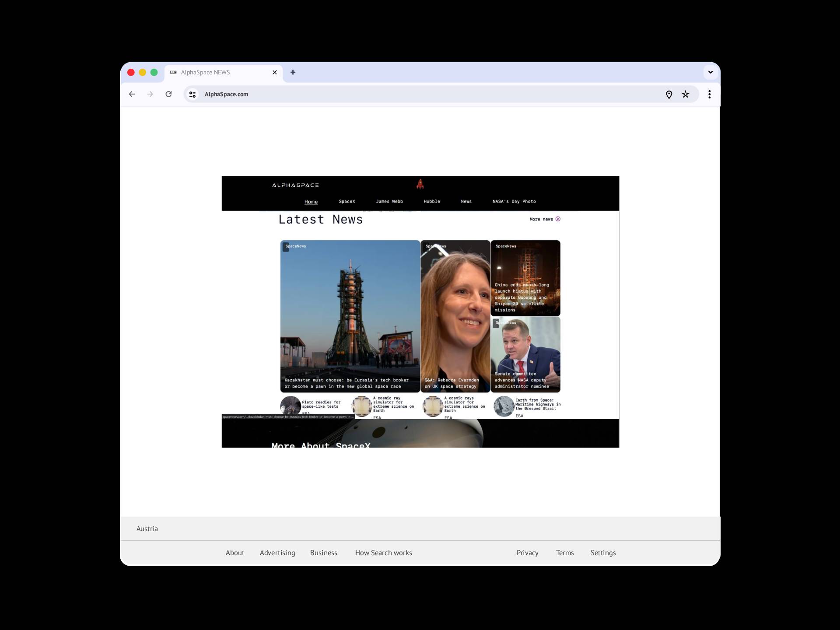Viewport: 840px width, 630px height.
Task: Close the AlphaSpace NEWS tab
Action: pos(275,73)
